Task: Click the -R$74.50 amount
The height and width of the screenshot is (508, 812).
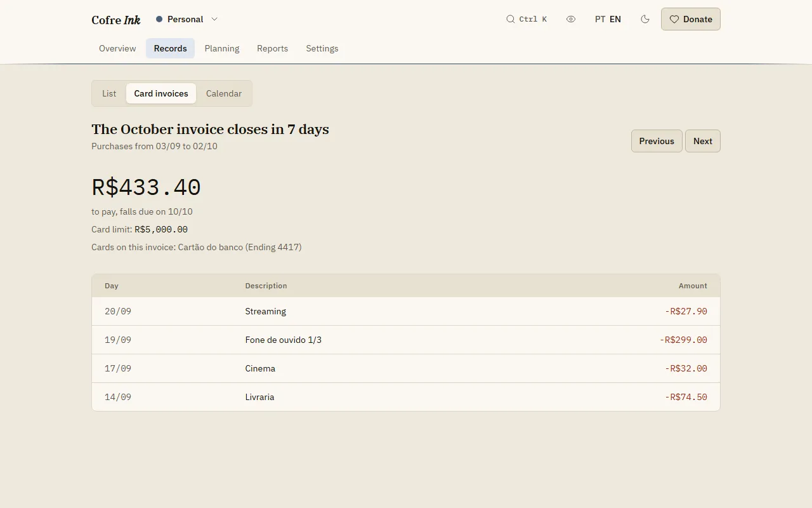Action: pyautogui.click(x=686, y=397)
